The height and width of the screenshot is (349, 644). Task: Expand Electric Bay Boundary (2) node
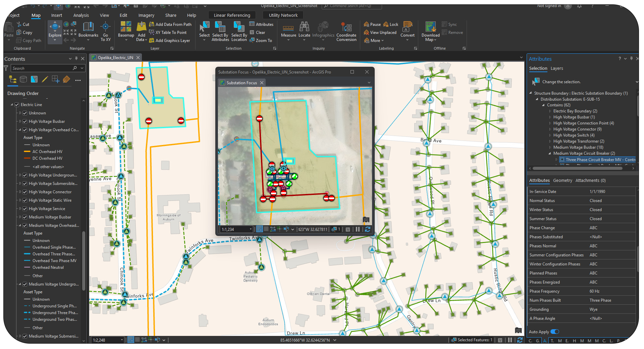tap(550, 111)
